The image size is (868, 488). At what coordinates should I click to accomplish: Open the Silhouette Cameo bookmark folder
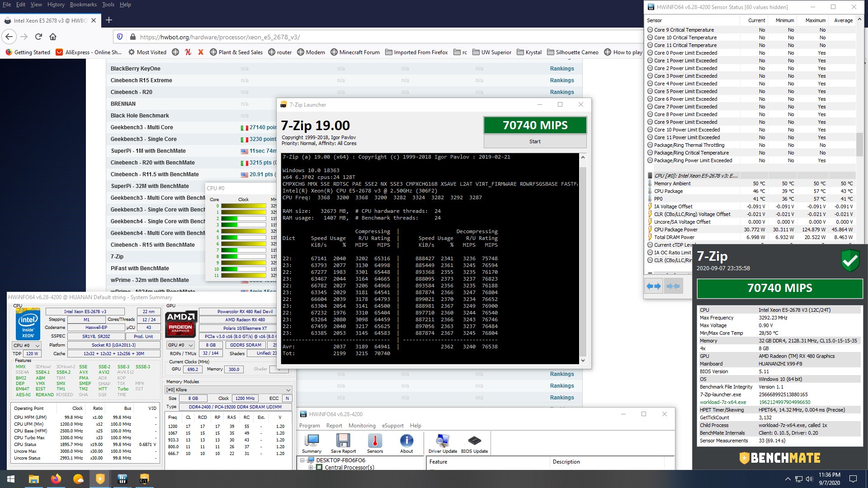point(573,52)
